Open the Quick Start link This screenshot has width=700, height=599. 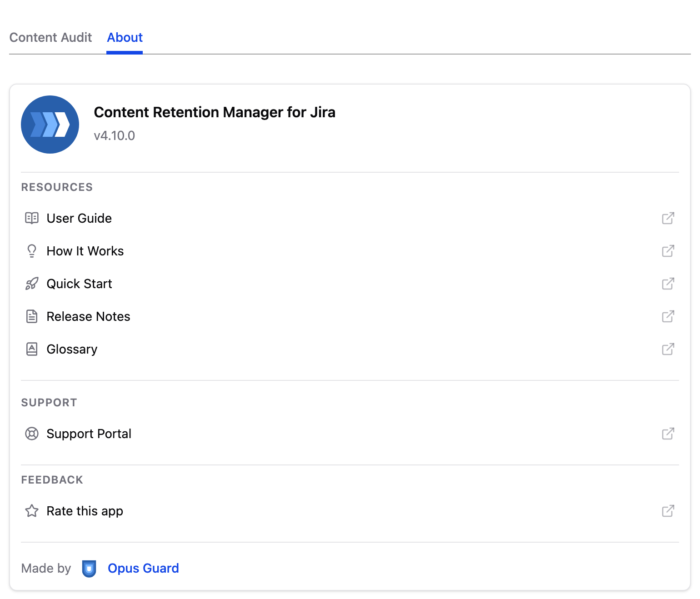pyautogui.click(x=79, y=284)
